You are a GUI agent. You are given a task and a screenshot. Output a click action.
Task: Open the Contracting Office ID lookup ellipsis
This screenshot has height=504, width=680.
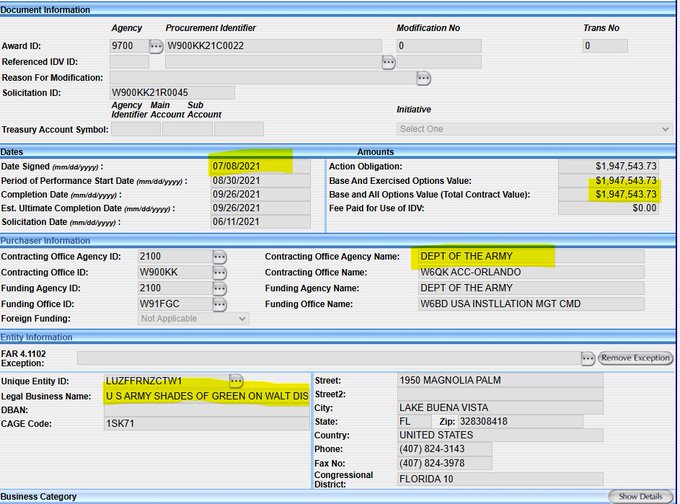pos(220,273)
